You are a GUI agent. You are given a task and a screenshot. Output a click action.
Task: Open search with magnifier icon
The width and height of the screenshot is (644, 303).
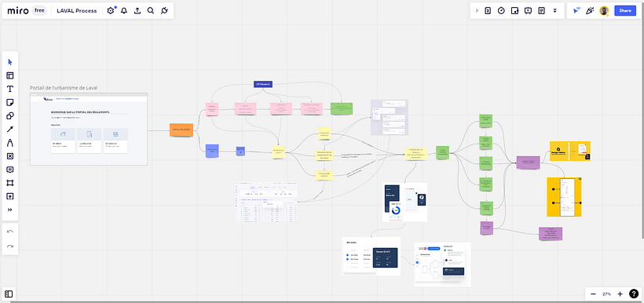[151, 11]
